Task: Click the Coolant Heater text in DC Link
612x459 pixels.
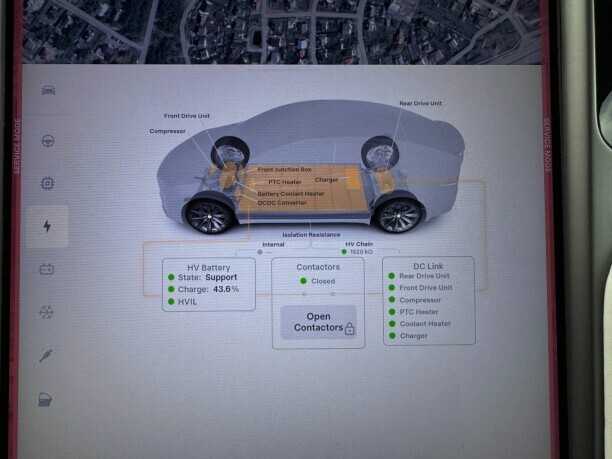Action: pos(425,324)
